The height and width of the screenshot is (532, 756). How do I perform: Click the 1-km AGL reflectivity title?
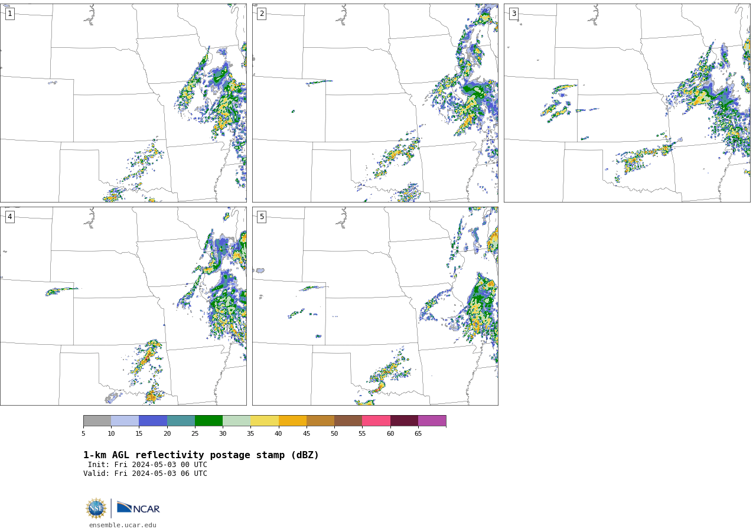[201, 455]
